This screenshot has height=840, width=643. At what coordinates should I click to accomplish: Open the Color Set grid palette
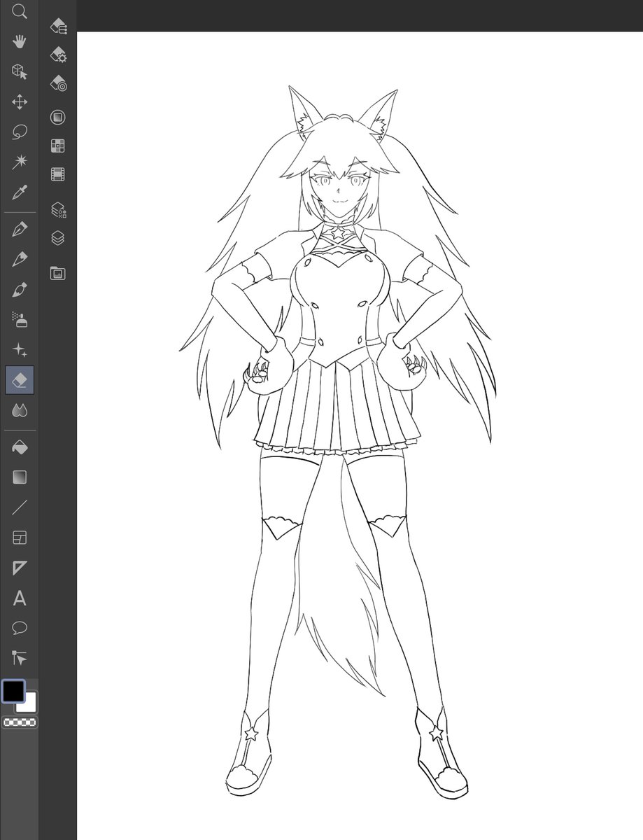(x=58, y=146)
